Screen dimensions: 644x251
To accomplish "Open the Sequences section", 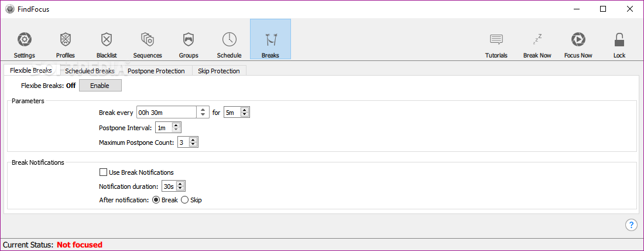I will coord(148,45).
